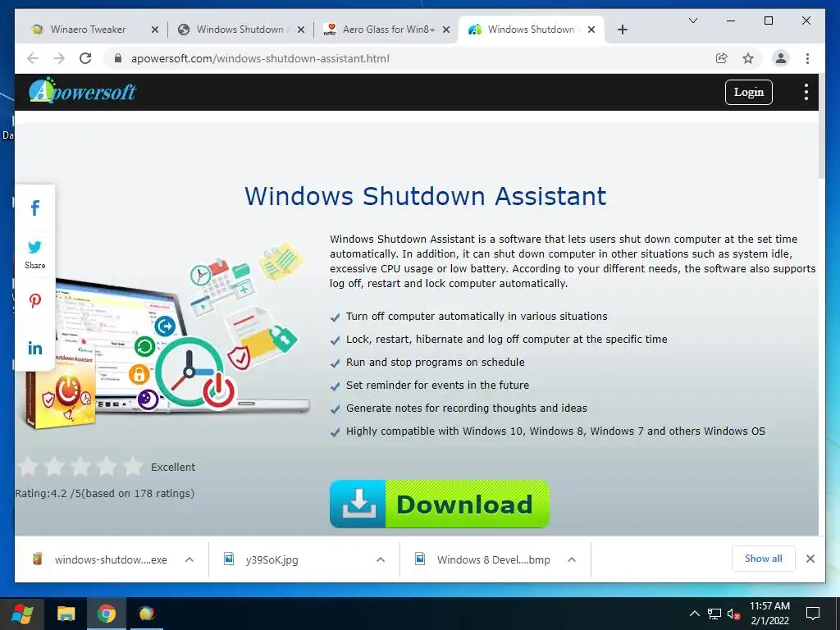Click 'Windows Shutdown Assistant' heading
840x630 pixels.
point(426,196)
